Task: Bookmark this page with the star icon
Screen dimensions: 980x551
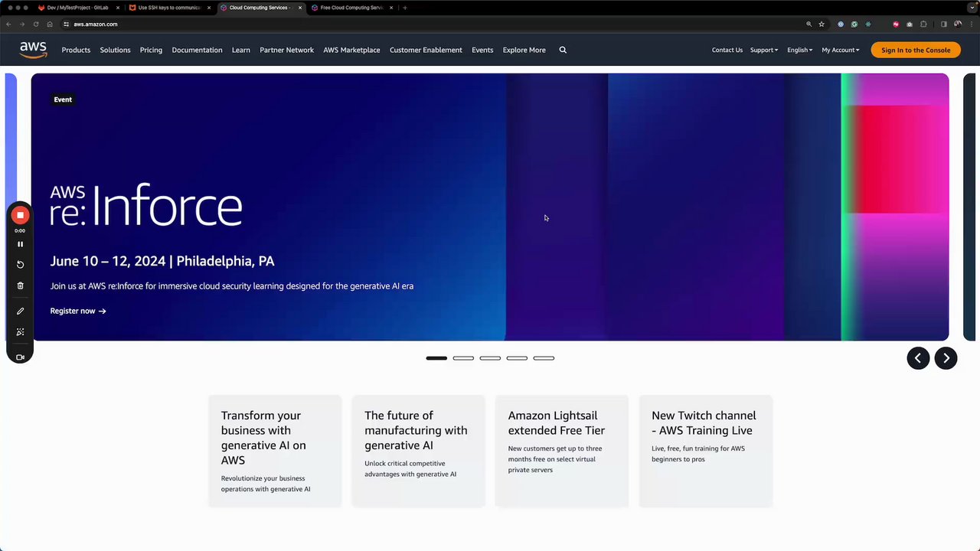Action: (x=822, y=24)
